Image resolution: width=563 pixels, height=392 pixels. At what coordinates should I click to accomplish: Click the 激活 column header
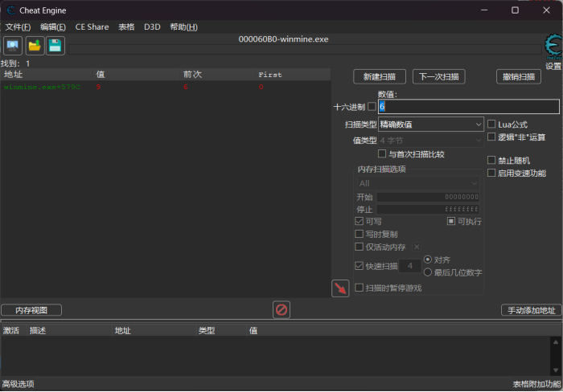[x=14, y=330]
